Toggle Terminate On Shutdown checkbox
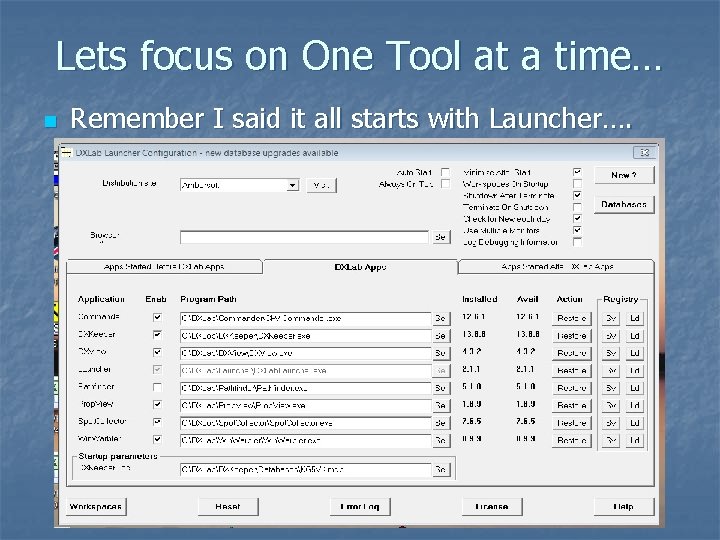Viewport: 720px width, 540px height. [577, 207]
